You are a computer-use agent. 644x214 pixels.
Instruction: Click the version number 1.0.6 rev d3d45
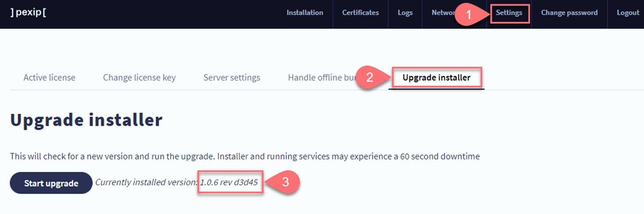[229, 182]
